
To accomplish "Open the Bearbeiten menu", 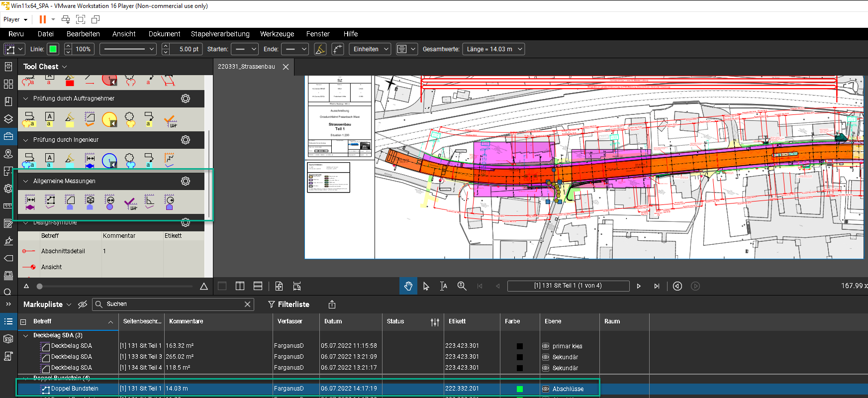I will [x=83, y=34].
